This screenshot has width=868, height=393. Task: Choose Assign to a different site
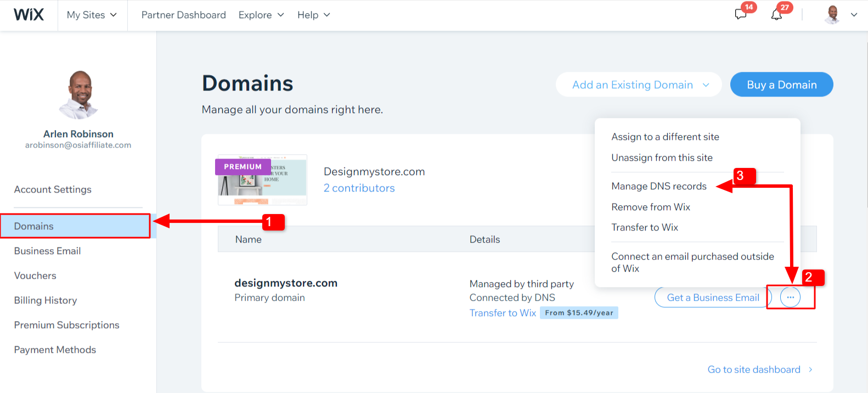665,137
